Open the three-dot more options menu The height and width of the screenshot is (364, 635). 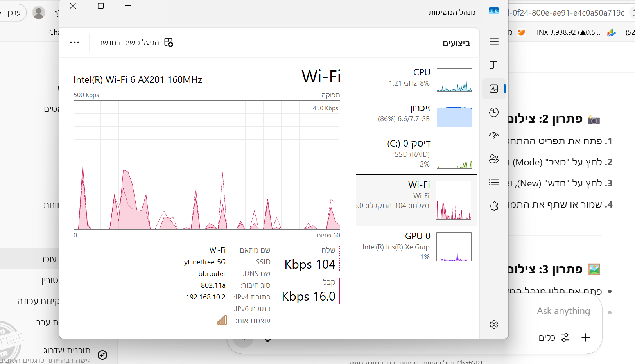[75, 43]
